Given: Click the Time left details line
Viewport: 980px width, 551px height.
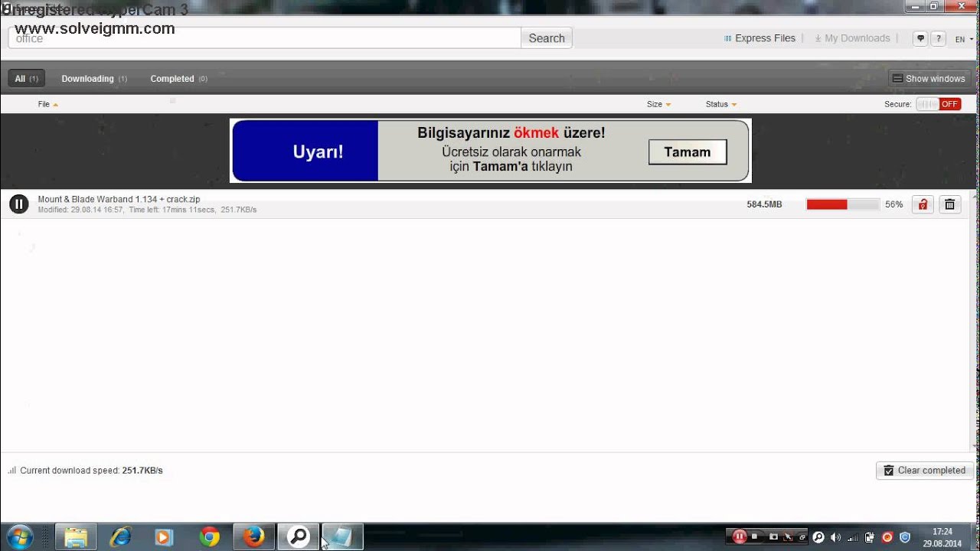Looking at the screenshot, I should (147, 210).
